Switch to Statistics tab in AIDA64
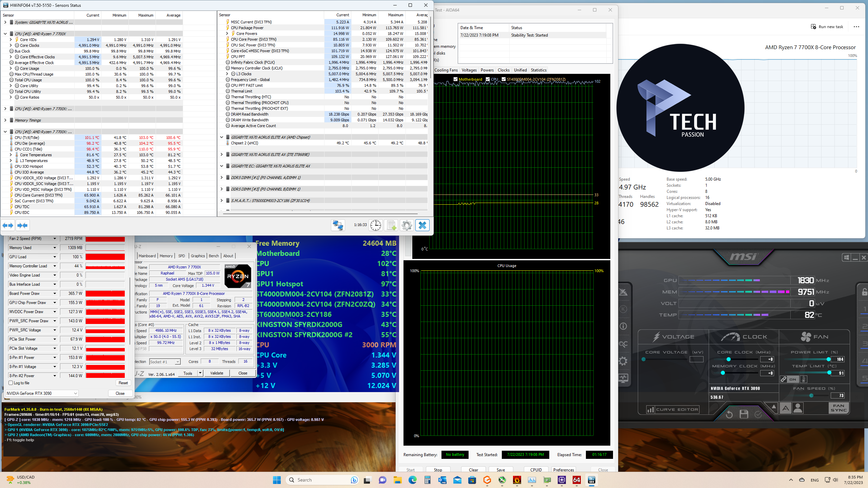This screenshot has height=488, width=868. tap(538, 70)
